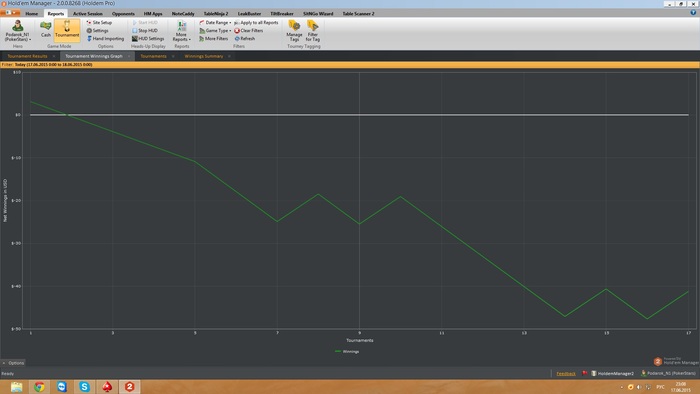Select the Reports ribbon tab
Screen dimensions: 700x394
[x=56, y=13]
